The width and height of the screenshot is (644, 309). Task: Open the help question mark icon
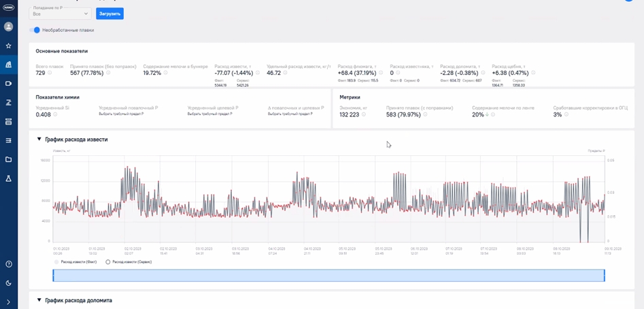(8, 264)
